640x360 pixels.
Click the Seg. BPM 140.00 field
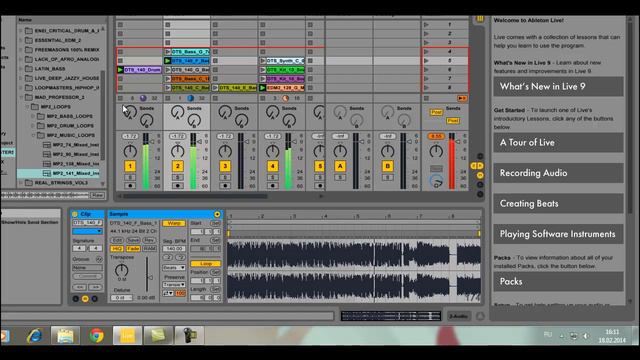coord(174,249)
